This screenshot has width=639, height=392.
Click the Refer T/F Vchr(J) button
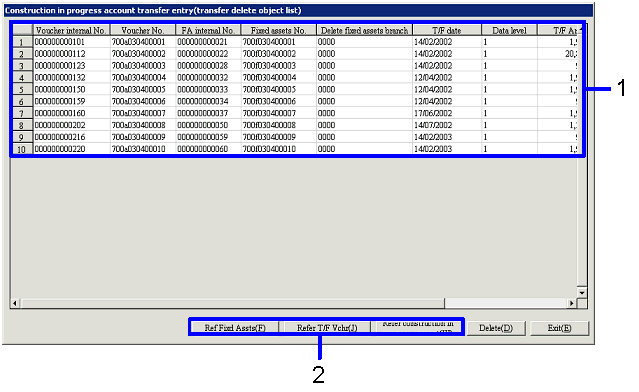point(327,328)
